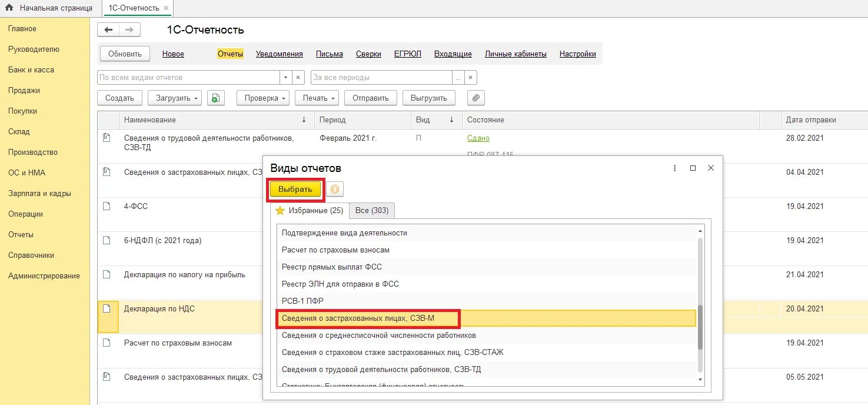Screen dimensions: 868x405
Task: Click the Создать button
Action: (119, 98)
